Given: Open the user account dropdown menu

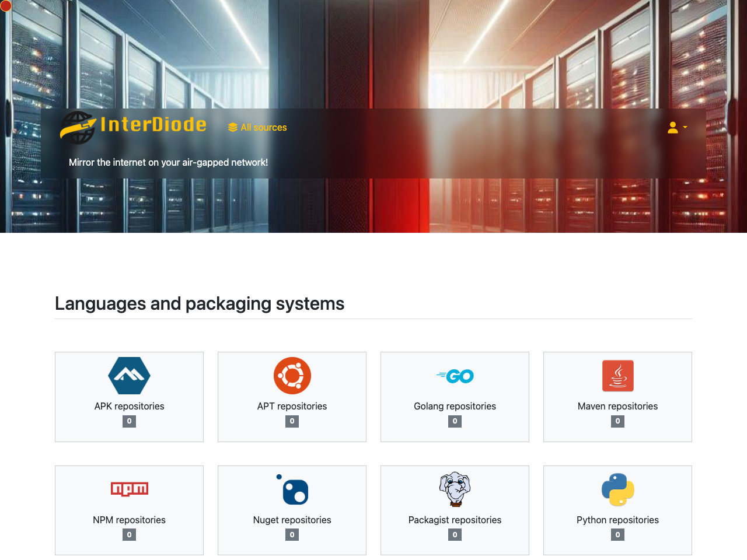Looking at the screenshot, I should tap(677, 128).
